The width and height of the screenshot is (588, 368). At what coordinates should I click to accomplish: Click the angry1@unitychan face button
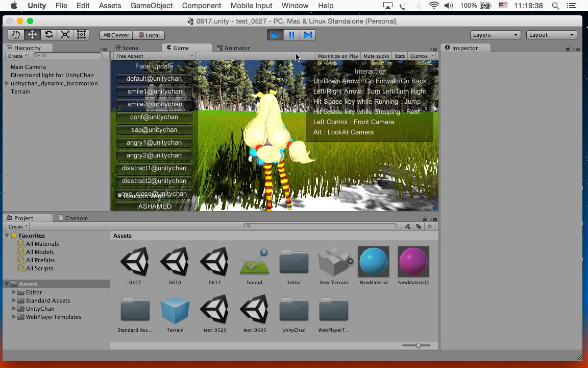(x=154, y=142)
